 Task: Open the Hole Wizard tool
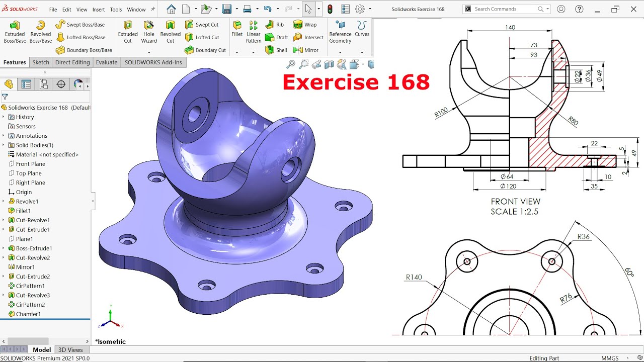click(149, 32)
